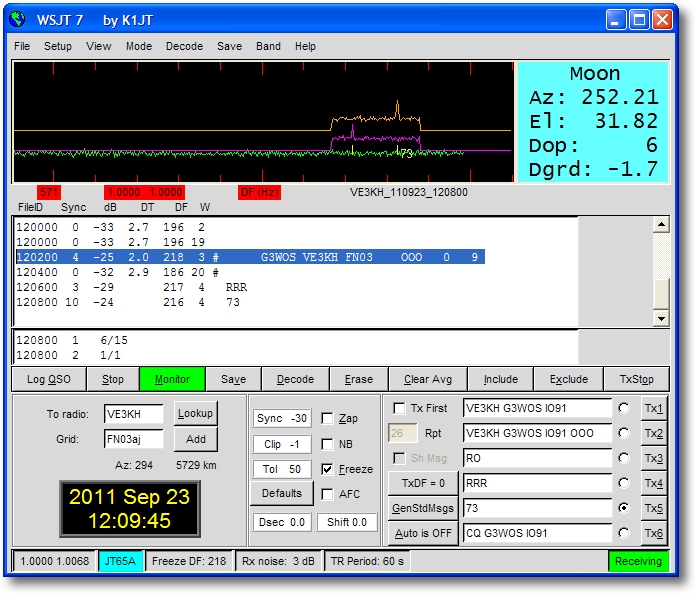
Task: Click the Tx1 transmit button
Action: coord(654,408)
